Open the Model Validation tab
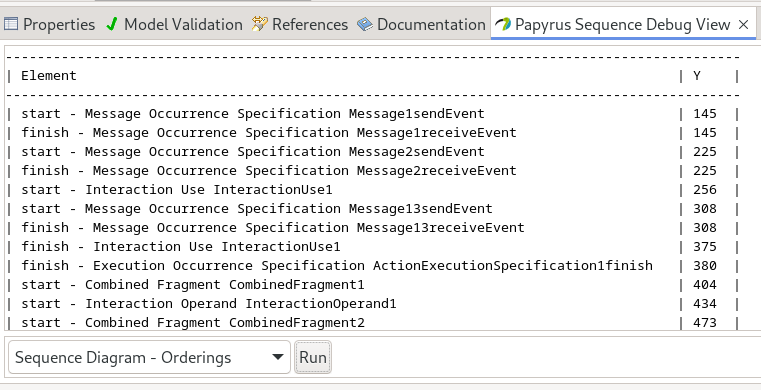The width and height of the screenshot is (761, 390). click(x=175, y=24)
